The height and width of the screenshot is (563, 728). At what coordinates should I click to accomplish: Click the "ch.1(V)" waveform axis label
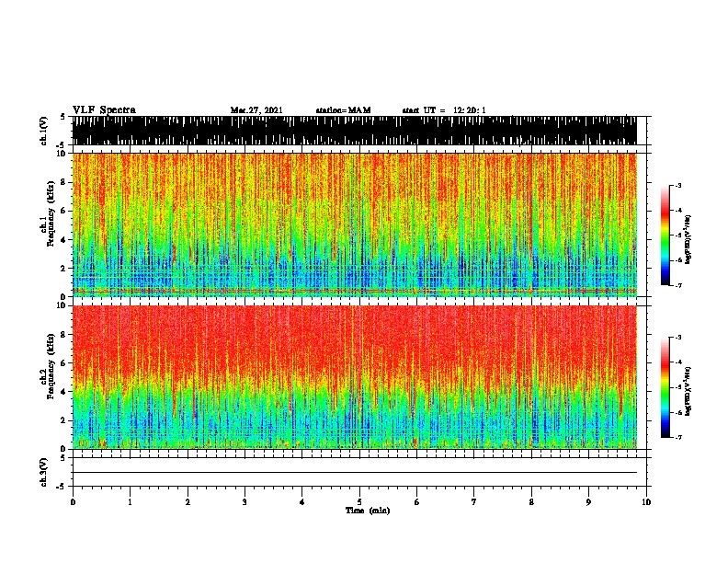(x=43, y=131)
